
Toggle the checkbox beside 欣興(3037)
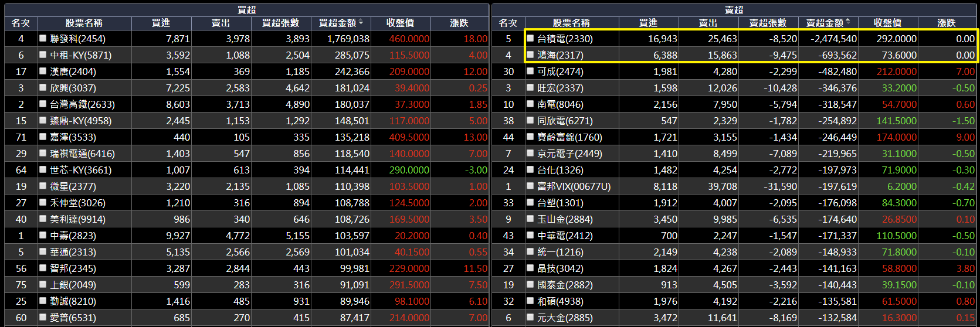(x=43, y=87)
